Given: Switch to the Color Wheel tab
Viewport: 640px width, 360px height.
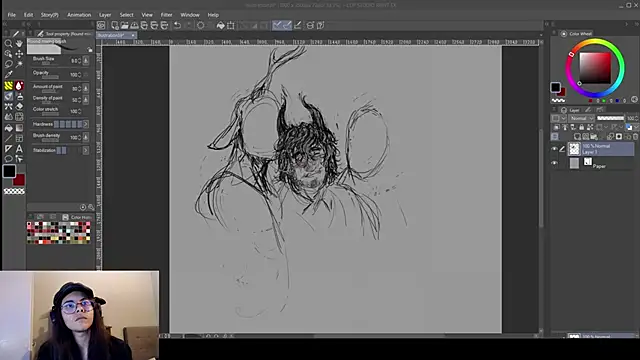Looking at the screenshot, I should [576, 33].
